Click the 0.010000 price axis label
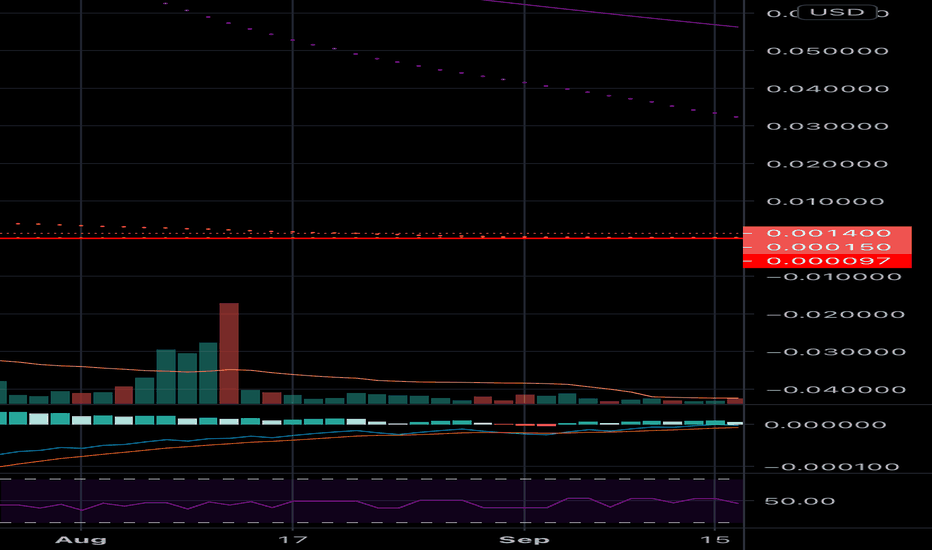 [825, 202]
